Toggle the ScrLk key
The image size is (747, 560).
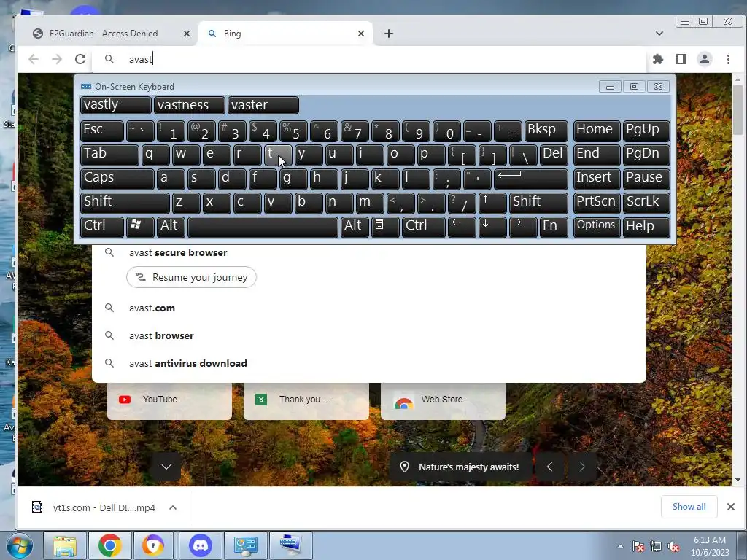tap(646, 203)
